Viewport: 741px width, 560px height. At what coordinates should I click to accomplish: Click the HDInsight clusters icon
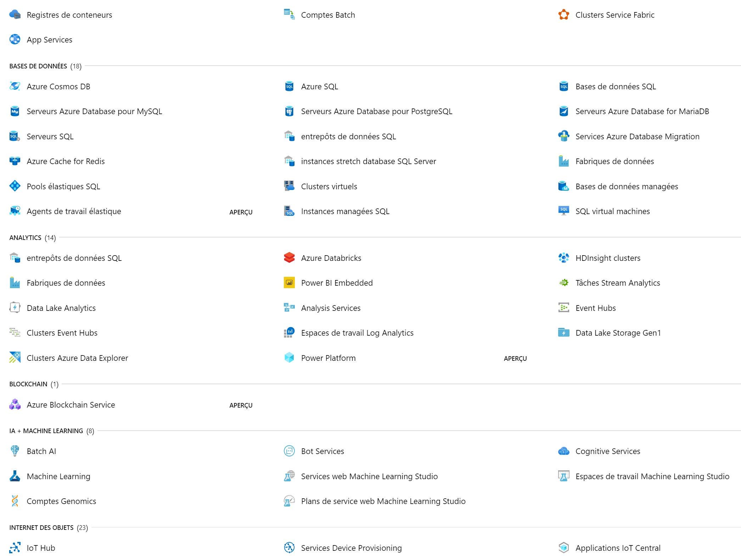(563, 258)
